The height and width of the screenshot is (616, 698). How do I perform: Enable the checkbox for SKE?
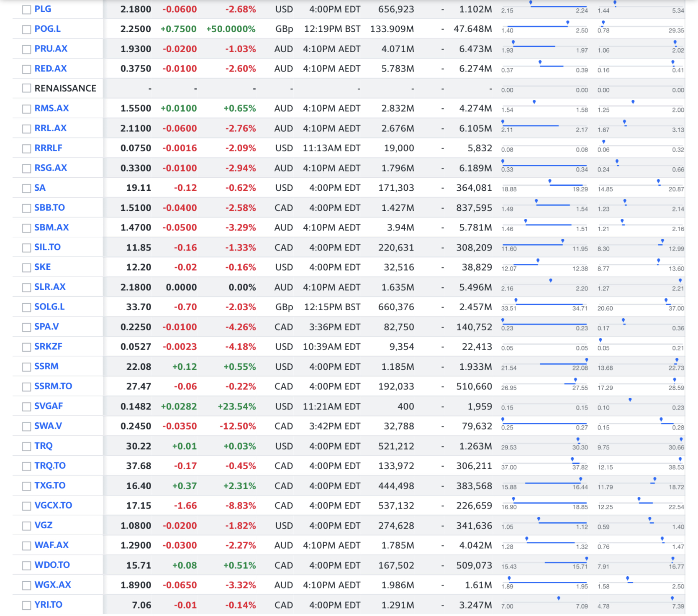(x=26, y=268)
